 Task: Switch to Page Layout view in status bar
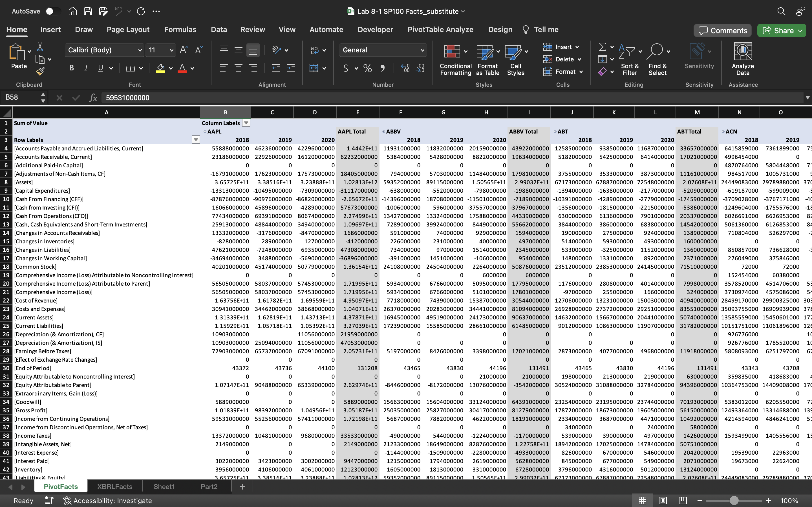tap(662, 501)
